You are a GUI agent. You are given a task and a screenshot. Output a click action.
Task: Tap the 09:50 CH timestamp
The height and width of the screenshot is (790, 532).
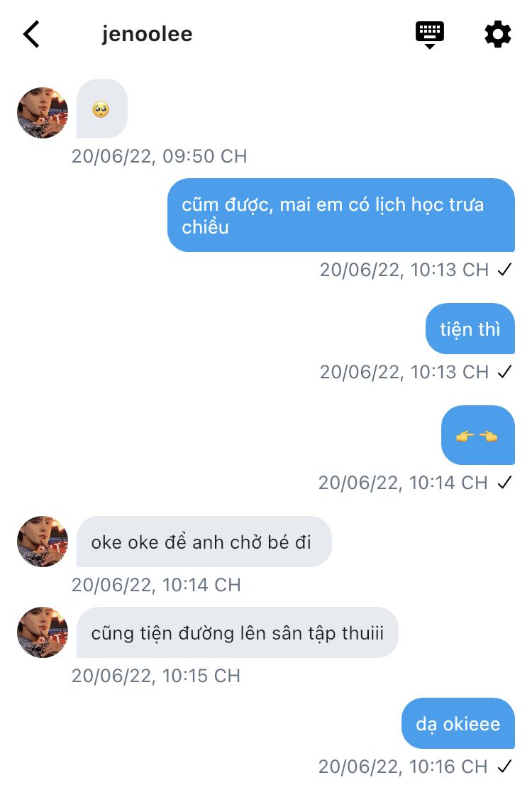pos(159,156)
